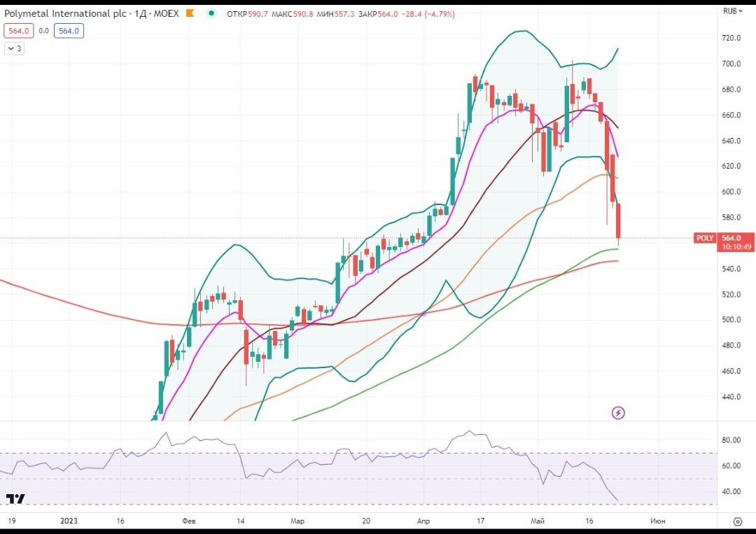Click the TradingView logo in the RSI pane
This screenshot has height=534, width=756.
click(15, 499)
